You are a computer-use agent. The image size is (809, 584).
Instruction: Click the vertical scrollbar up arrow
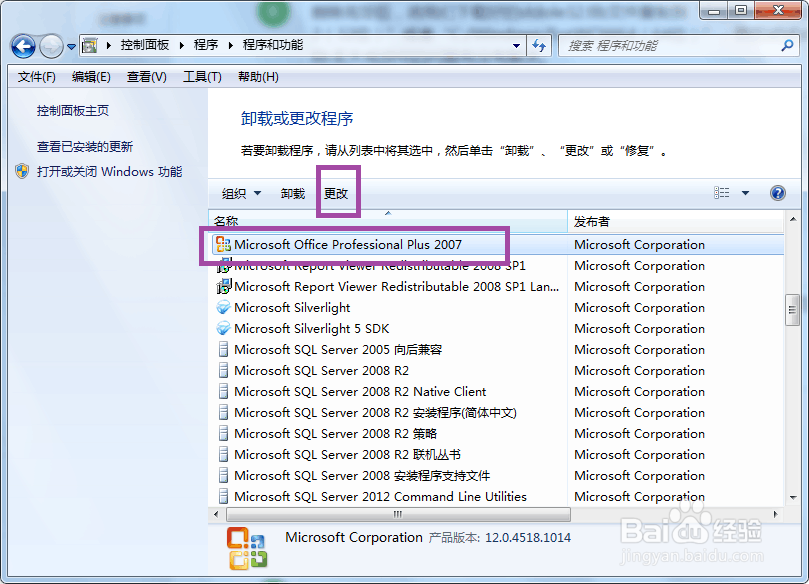pos(792,220)
